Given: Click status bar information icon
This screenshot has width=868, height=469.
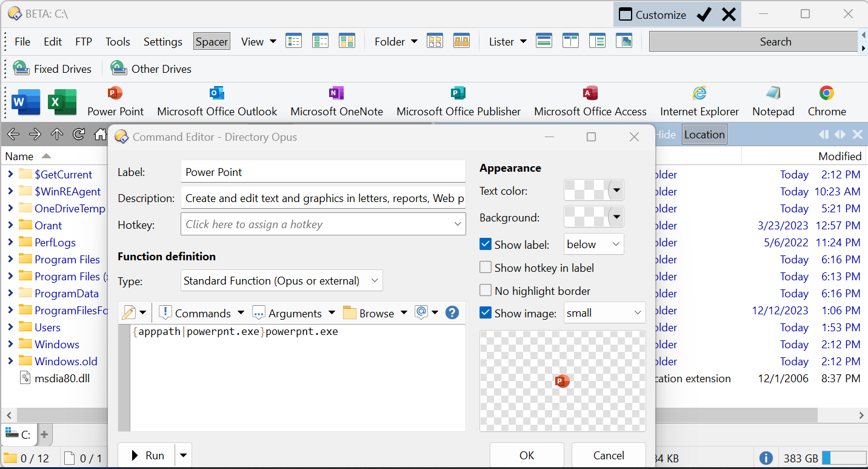Looking at the screenshot, I should [766, 458].
